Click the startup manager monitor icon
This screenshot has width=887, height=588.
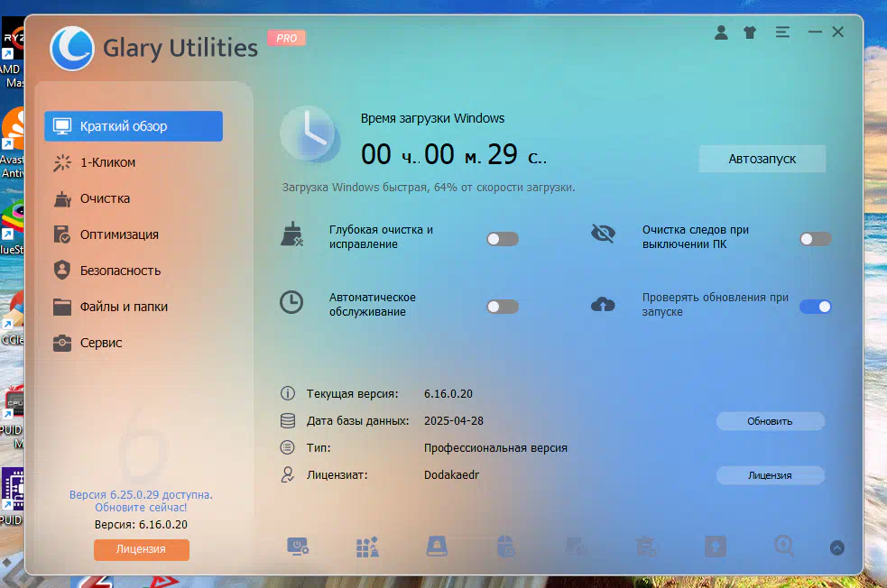298,547
